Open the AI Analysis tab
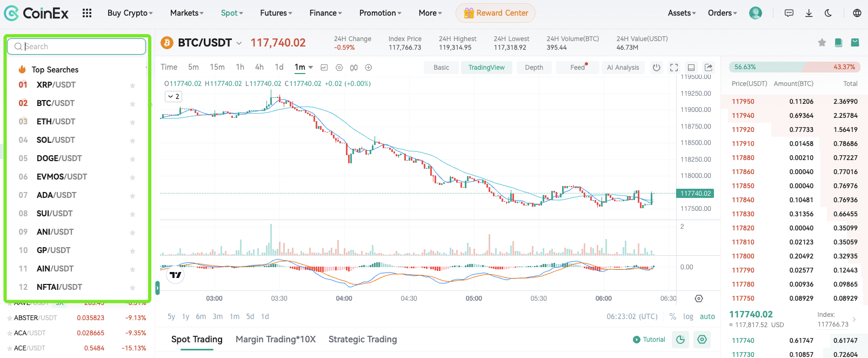The width and height of the screenshot is (868, 358). 623,68
